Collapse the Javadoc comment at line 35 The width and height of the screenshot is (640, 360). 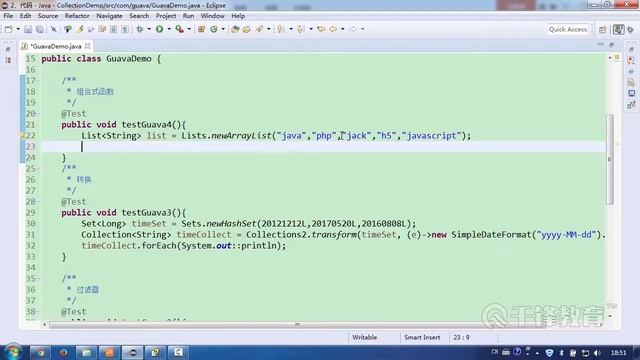[x=38, y=278]
